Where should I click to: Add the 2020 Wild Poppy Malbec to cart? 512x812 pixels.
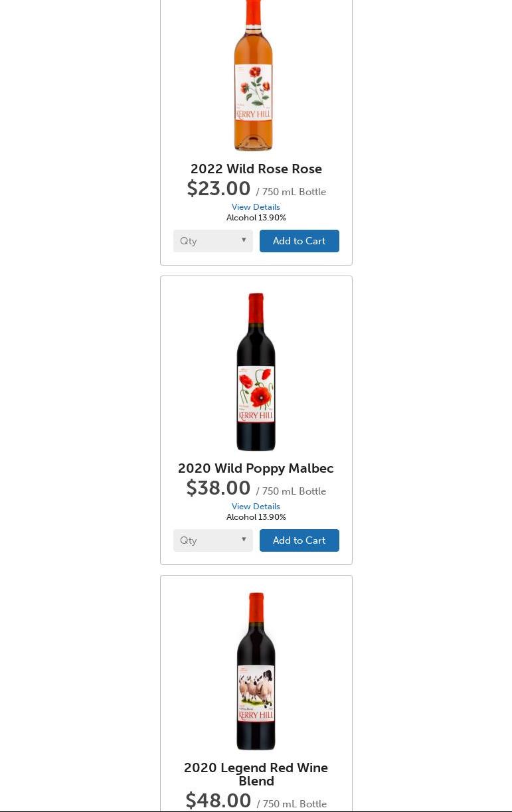click(x=299, y=540)
